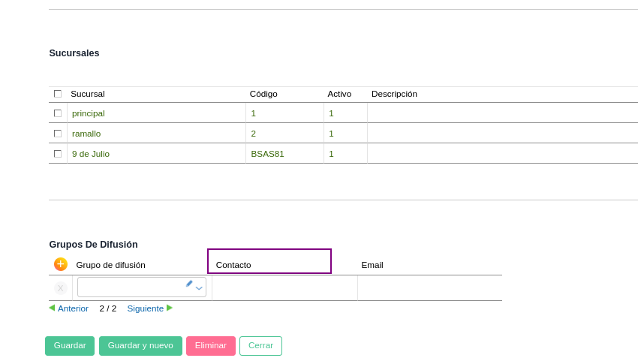638x364 pixels.
Task: Click the X remove row icon
Action: tap(61, 288)
